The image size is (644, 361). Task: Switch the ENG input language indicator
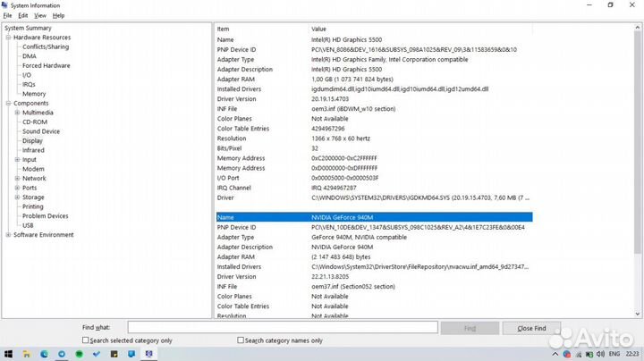point(614,354)
